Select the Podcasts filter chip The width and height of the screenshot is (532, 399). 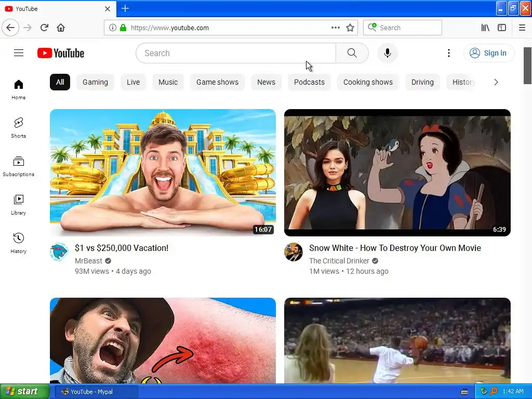310,82
